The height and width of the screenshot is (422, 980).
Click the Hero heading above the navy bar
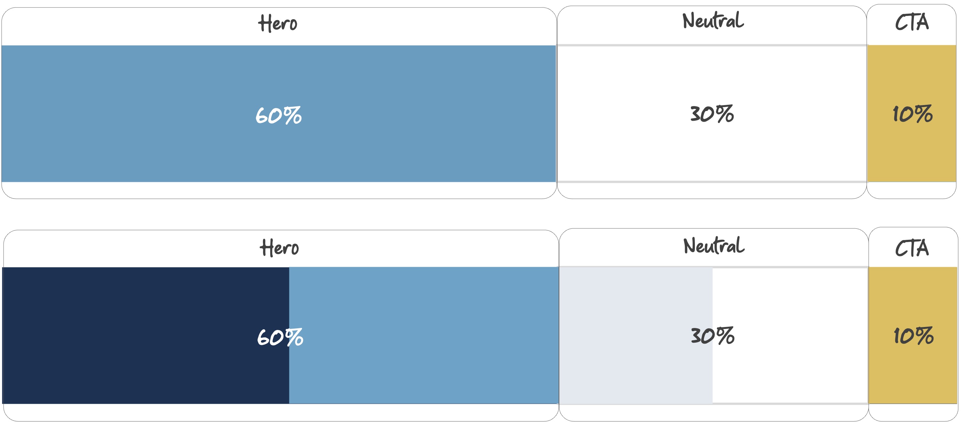pos(280,248)
